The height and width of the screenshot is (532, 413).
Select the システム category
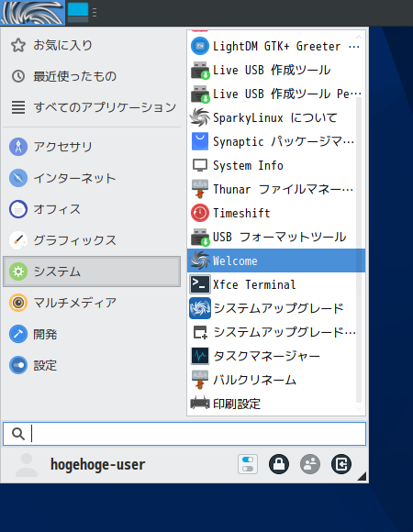tap(92, 272)
